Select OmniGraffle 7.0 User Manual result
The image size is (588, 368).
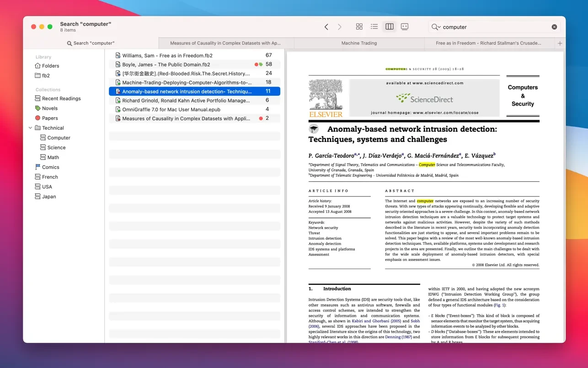click(171, 109)
